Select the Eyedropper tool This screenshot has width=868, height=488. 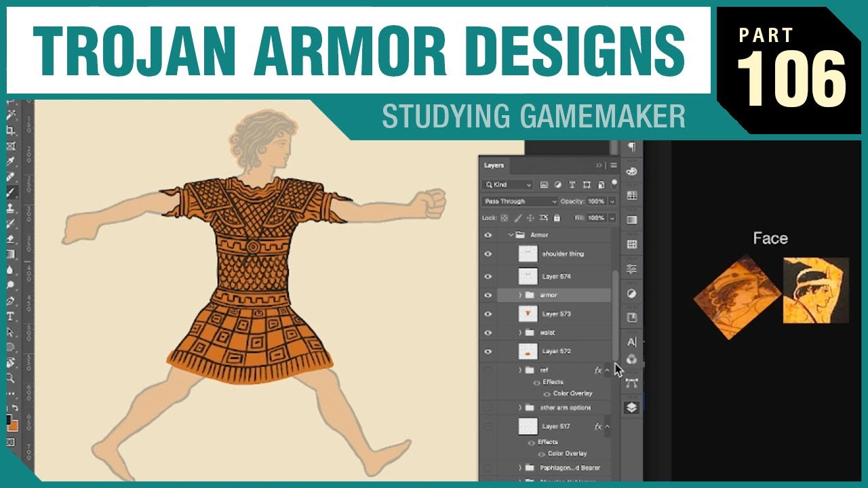(x=11, y=161)
